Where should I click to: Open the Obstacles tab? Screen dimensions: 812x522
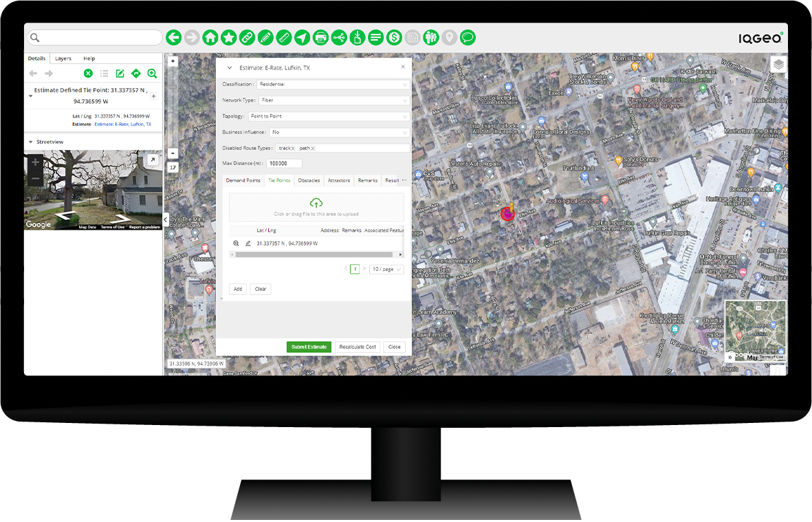[309, 180]
